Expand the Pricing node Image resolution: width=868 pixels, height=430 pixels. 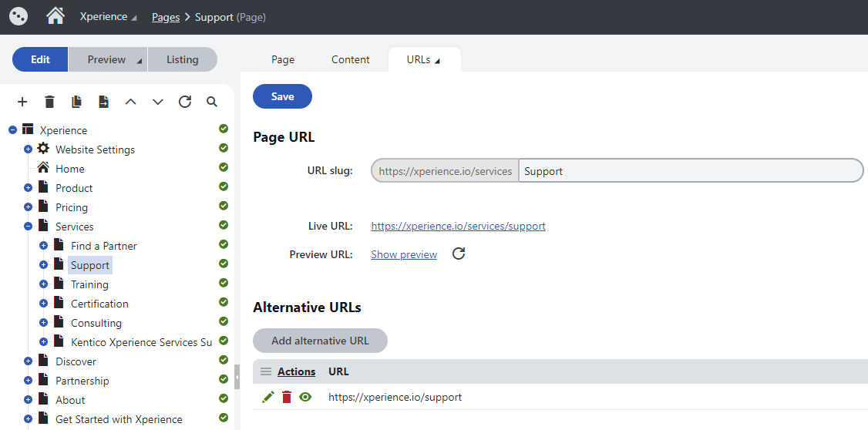pos(29,207)
